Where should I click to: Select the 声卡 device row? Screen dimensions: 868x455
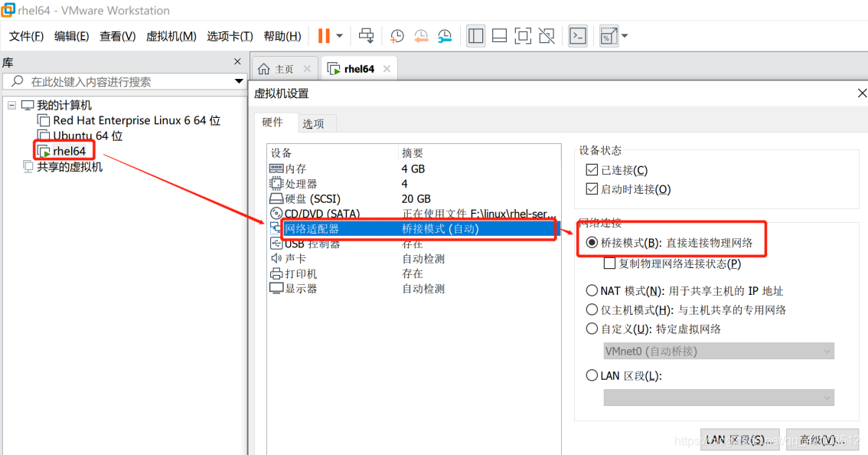coord(413,258)
